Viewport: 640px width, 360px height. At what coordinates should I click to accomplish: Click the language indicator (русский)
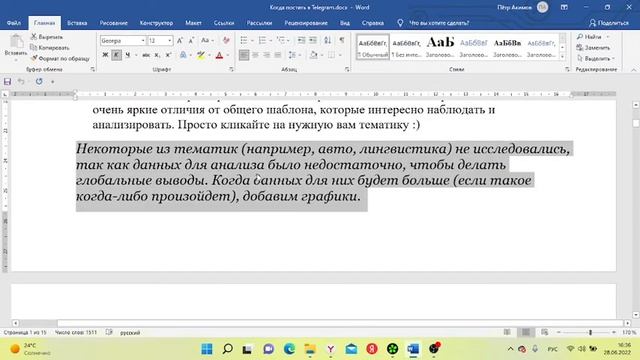coord(130,333)
